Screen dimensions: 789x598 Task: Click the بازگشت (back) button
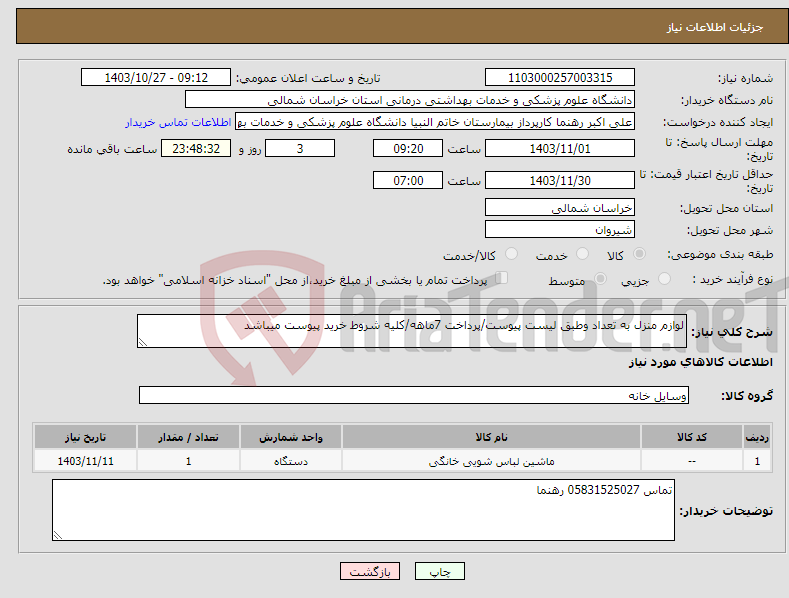pyautogui.click(x=370, y=571)
